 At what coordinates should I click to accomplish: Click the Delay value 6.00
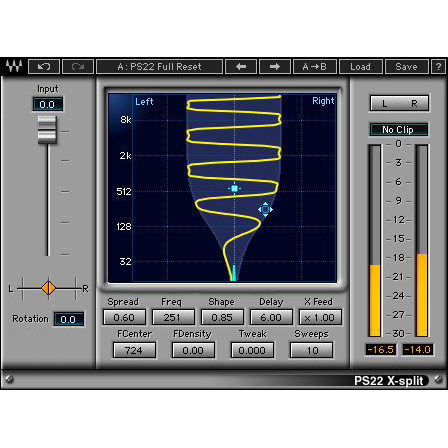(271, 317)
